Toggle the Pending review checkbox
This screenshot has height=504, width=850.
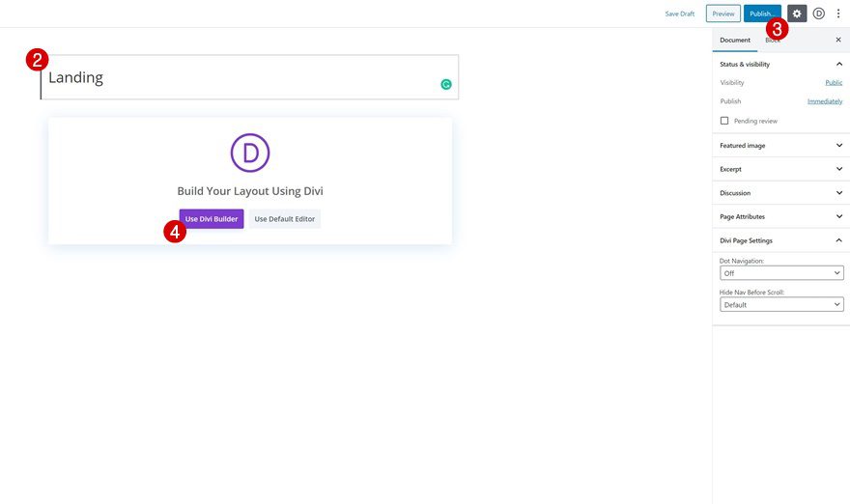724,121
